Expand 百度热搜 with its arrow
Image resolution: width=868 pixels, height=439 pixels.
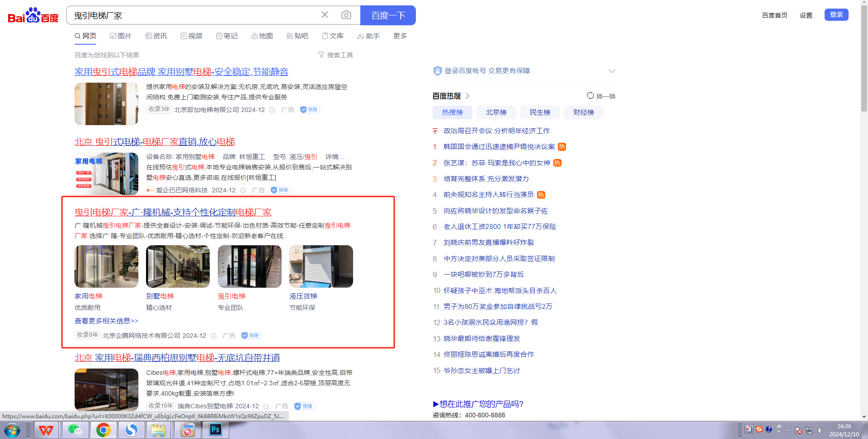pyautogui.click(x=467, y=96)
